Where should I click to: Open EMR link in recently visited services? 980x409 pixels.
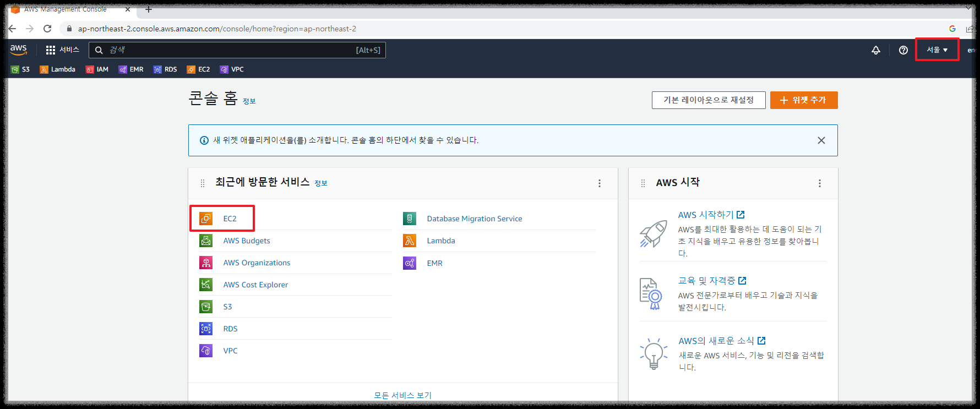[x=435, y=263]
